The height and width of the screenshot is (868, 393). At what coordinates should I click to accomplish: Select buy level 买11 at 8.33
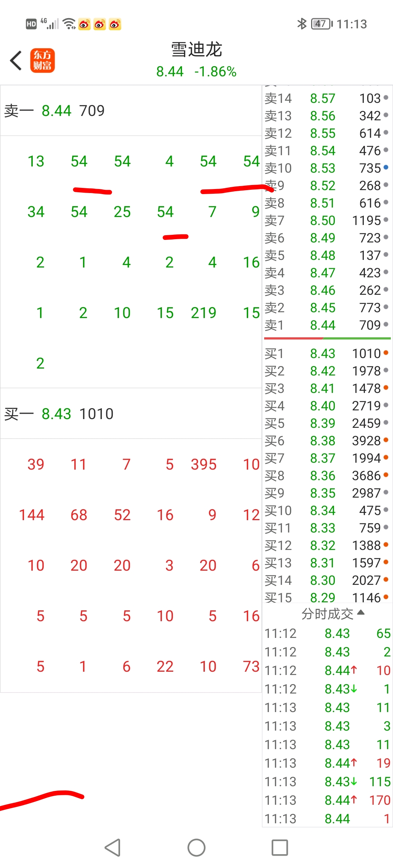tap(327, 528)
